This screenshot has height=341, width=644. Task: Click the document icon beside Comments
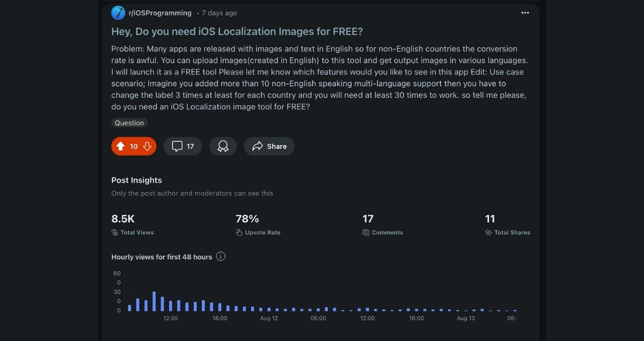[367, 232]
